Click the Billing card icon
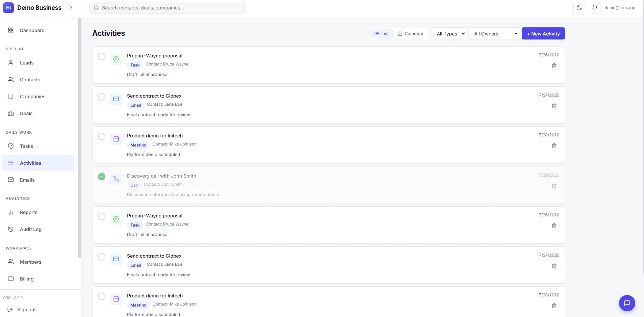Image resolution: width=644 pixels, height=317 pixels. [x=11, y=279]
